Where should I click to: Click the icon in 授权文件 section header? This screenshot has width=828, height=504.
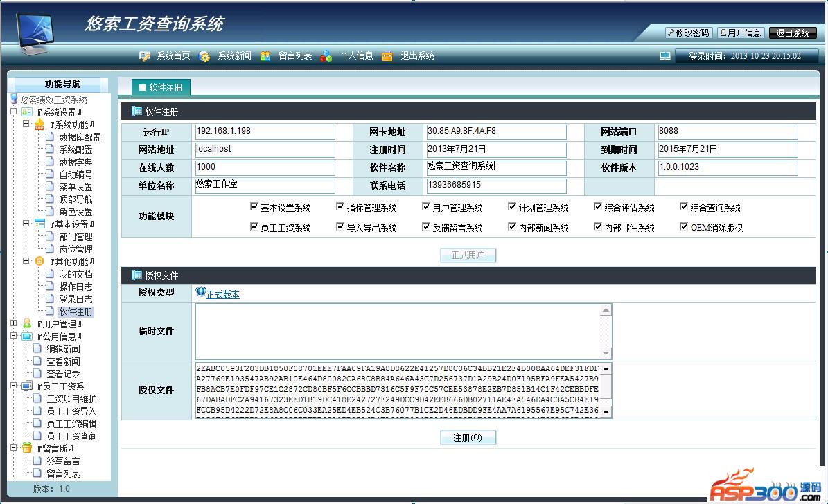pos(136,274)
